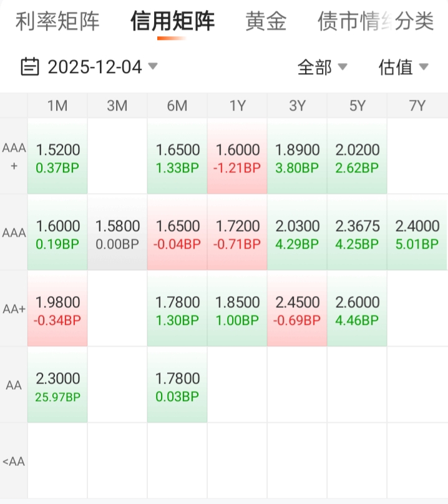Viewport: 448px width, 504px height.
Task: Switch to the 债市情绪 tab
Action: click(x=346, y=21)
